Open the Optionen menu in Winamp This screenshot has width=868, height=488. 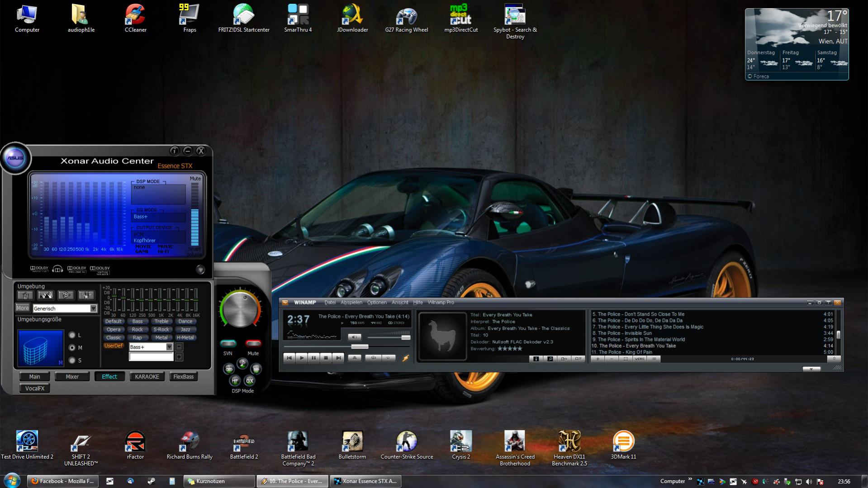[376, 303]
